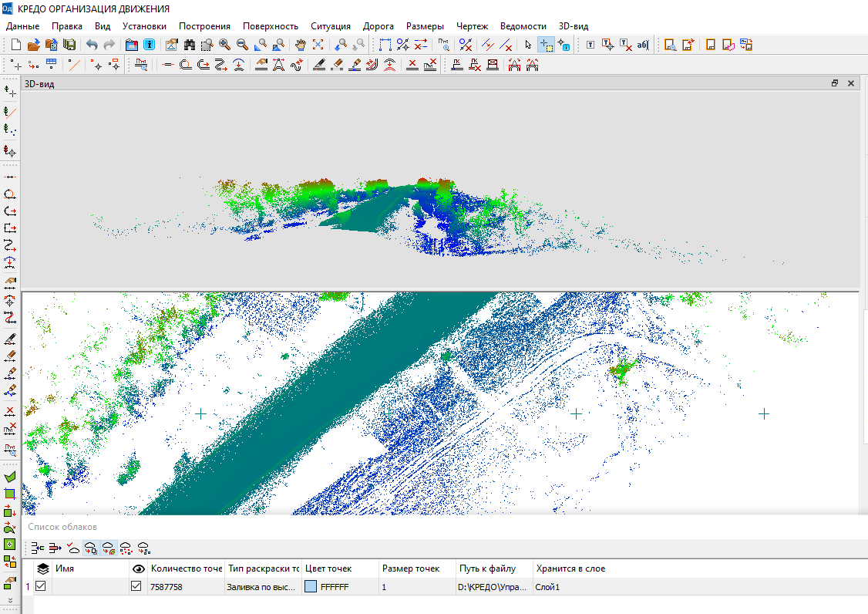The image size is (868, 614).
Task: Select the arrow cursor tool
Action: 527,45
